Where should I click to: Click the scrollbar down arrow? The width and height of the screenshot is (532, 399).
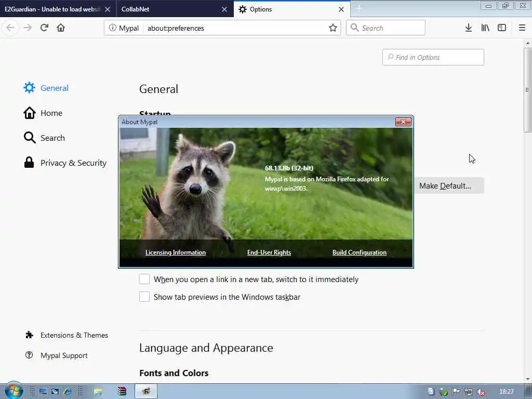[x=528, y=379]
